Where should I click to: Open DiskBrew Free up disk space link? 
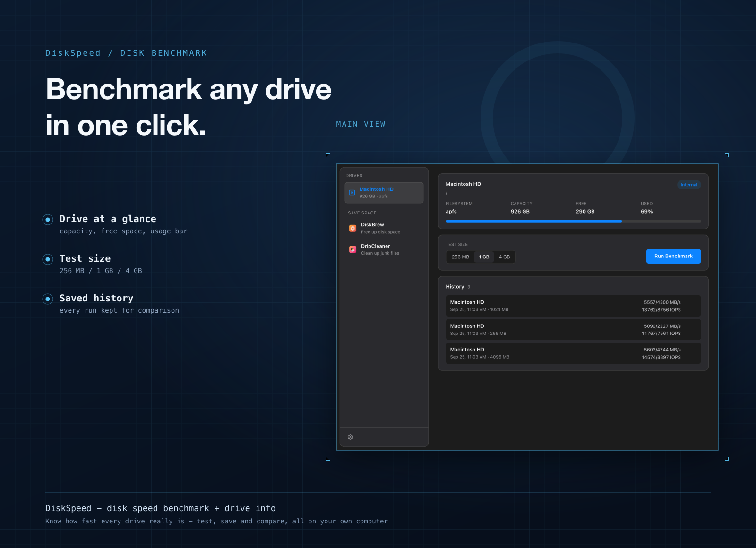coord(384,228)
